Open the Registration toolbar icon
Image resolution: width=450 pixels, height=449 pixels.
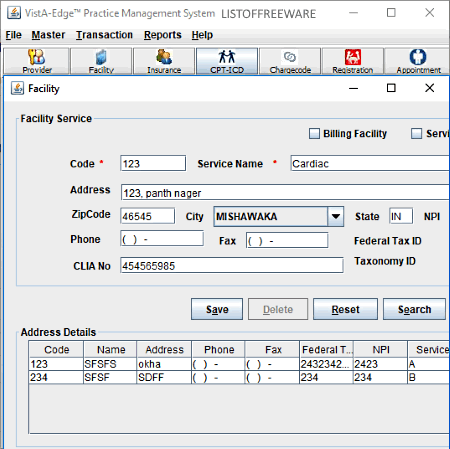click(353, 61)
